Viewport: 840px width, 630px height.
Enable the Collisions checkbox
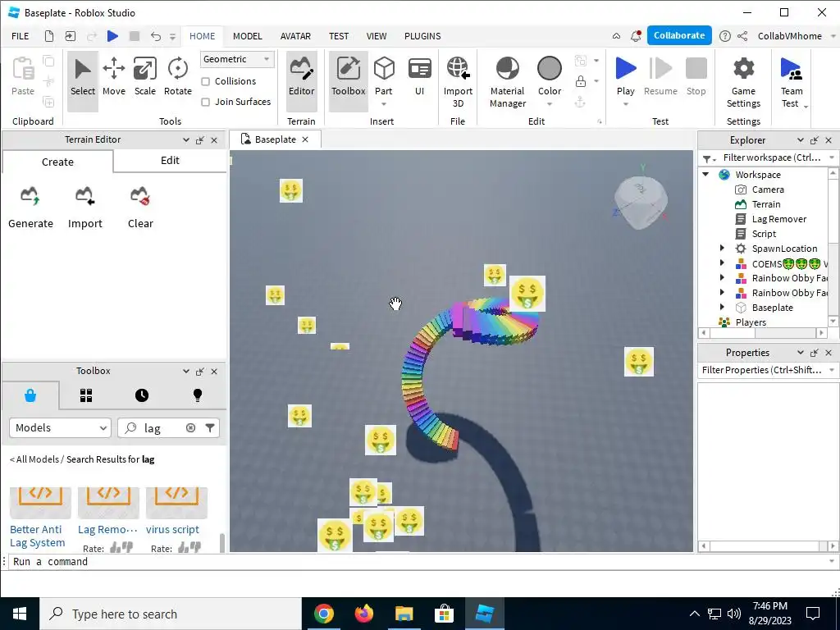click(x=205, y=81)
